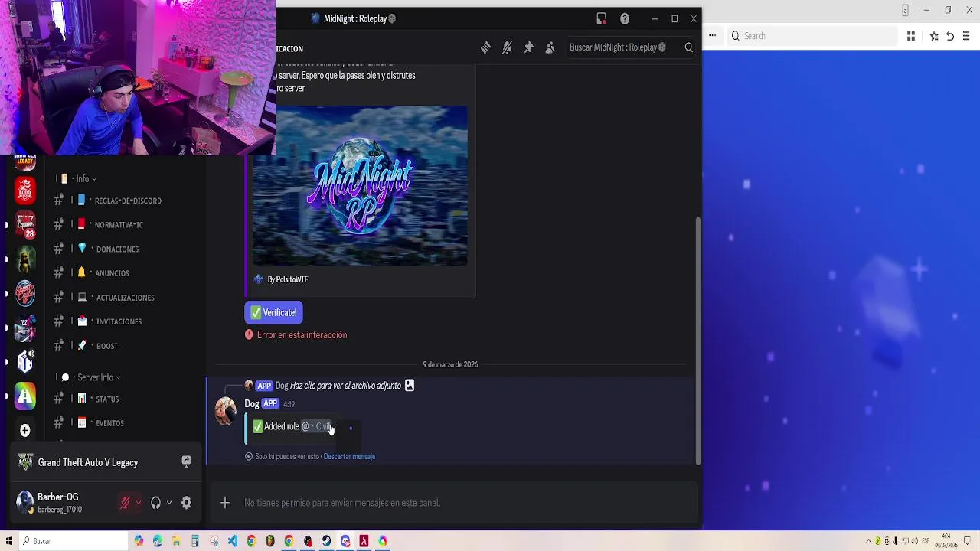This screenshot has width=980, height=551.
Task: Open Steam from the taskbar
Action: point(326,541)
